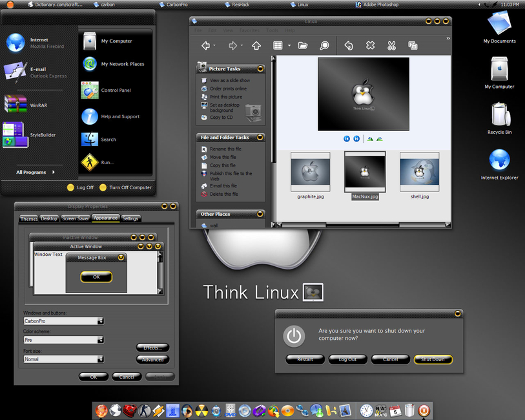Click the Undo icon in explorer toolbar
Image resolution: width=525 pixels, height=420 pixels.
(x=349, y=45)
